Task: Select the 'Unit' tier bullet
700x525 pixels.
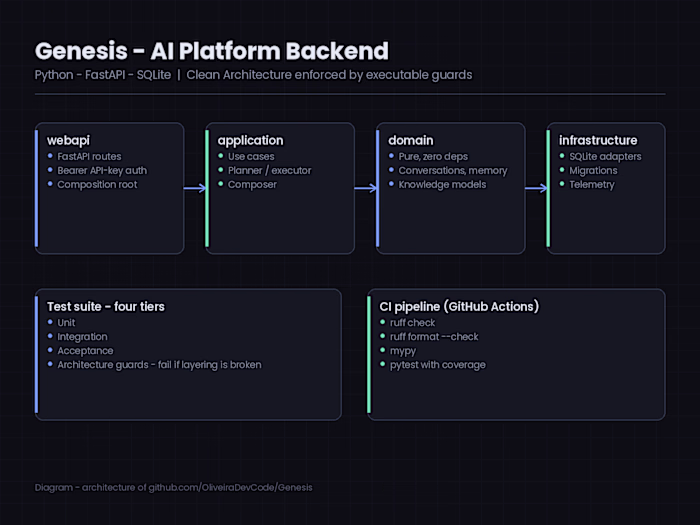Action: [x=66, y=323]
